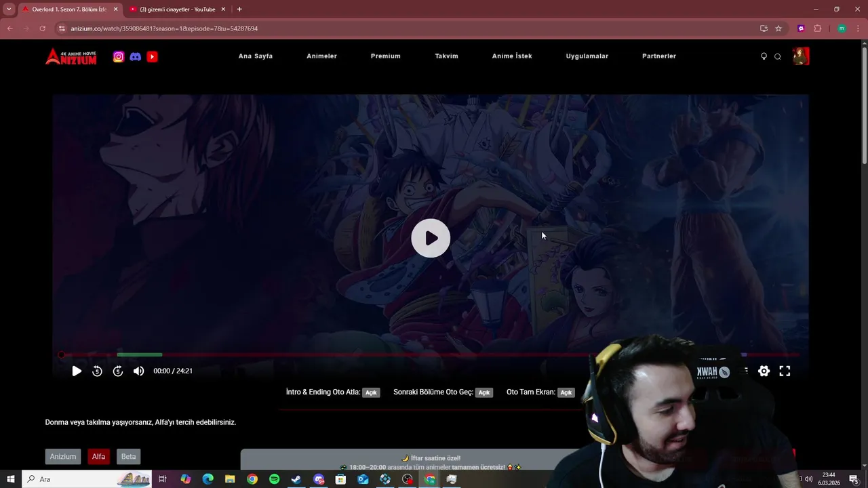
Task: Open the notification center icon
Action: coord(854,479)
